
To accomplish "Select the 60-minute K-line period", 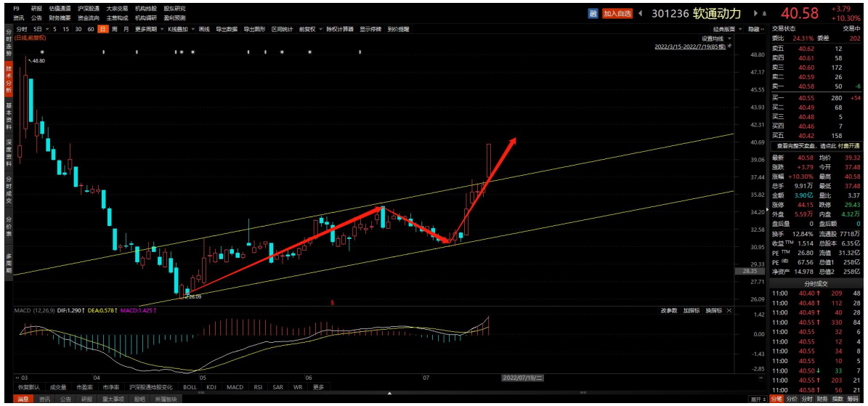I will (x=91, y=29).
